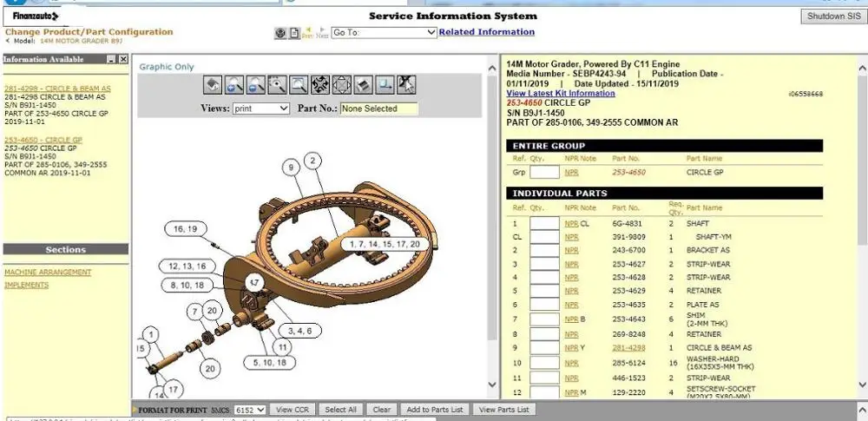This screenshot has width=868, height=421.
Task: Click the Shutdown SIS button
Action: (x=833, y=16)
